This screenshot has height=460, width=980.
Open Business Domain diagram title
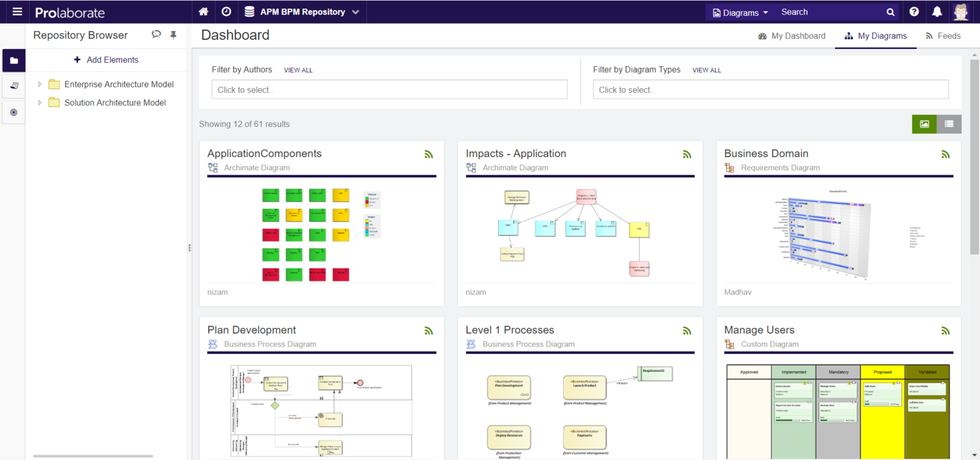[x=766, y=154]
